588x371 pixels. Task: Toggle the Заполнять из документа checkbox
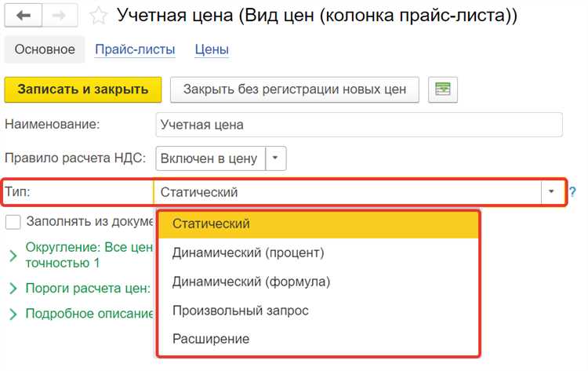pyautogui.click(x=13, y=222)
